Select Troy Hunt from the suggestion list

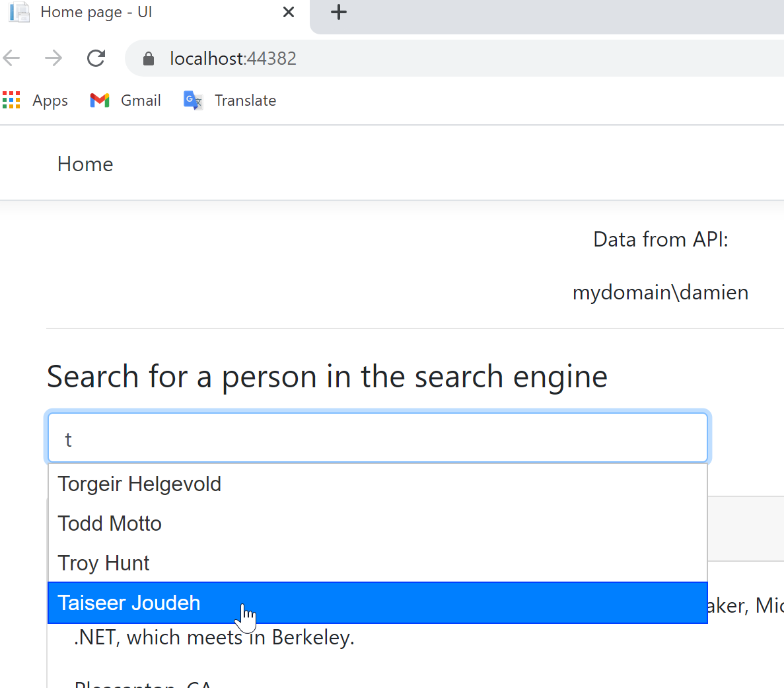click(x=104, y=563)
